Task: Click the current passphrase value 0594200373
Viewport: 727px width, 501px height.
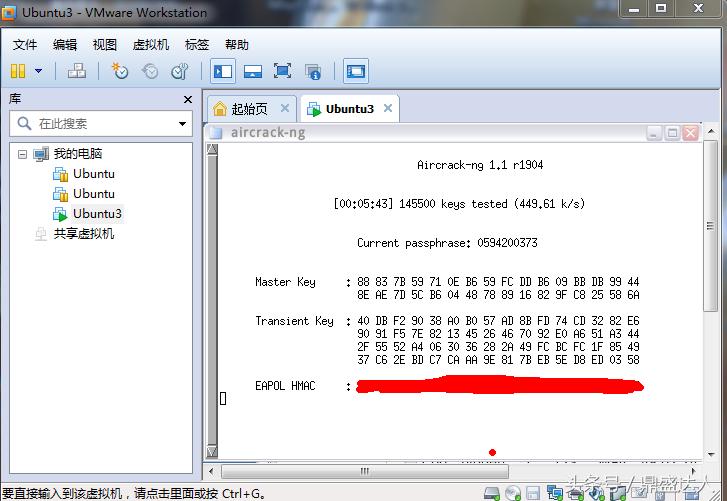Action: [507, 243]
